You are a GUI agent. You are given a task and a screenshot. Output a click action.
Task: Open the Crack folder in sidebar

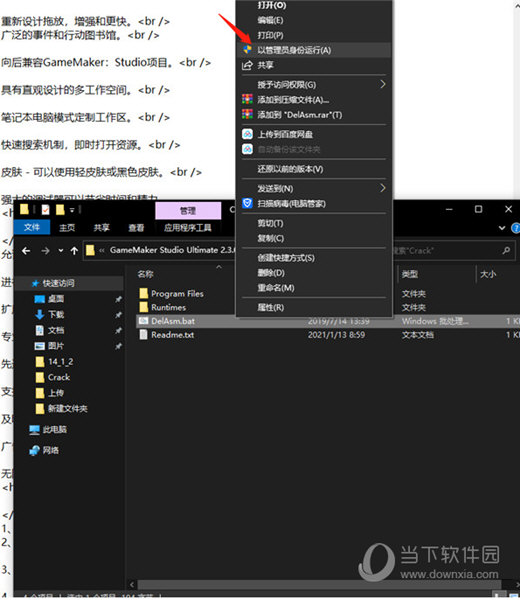tap(59, 377)
